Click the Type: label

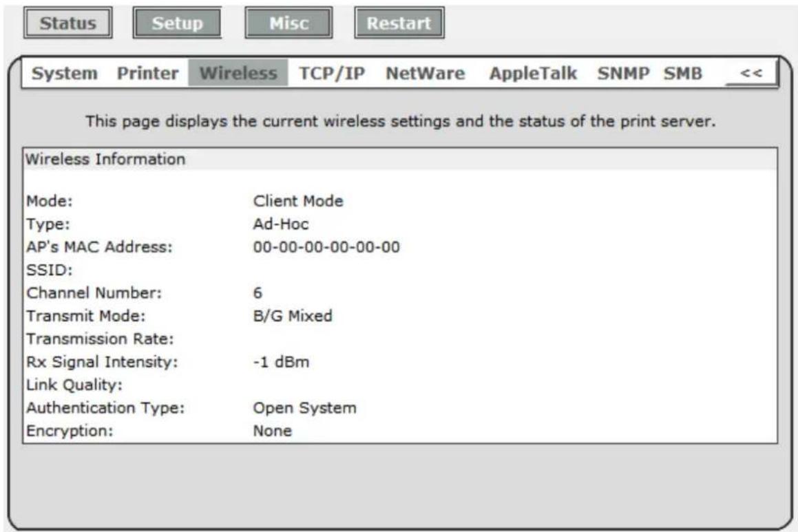[48, 224]
